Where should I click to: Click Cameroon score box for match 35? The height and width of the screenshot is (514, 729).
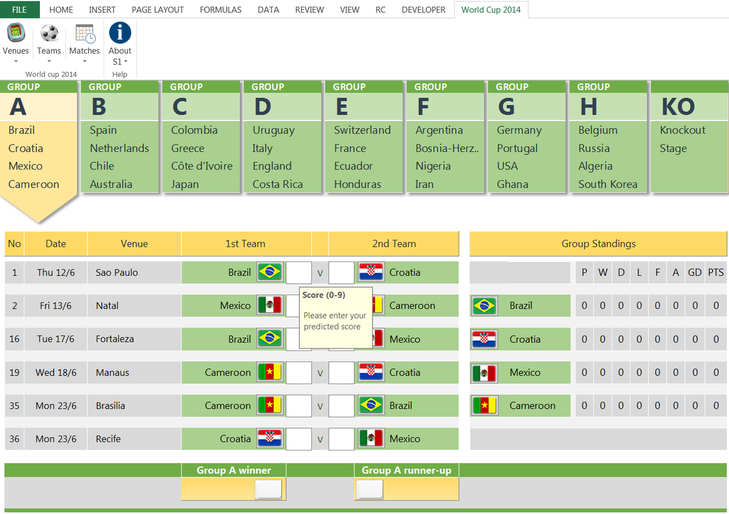[x=298, y=406]
